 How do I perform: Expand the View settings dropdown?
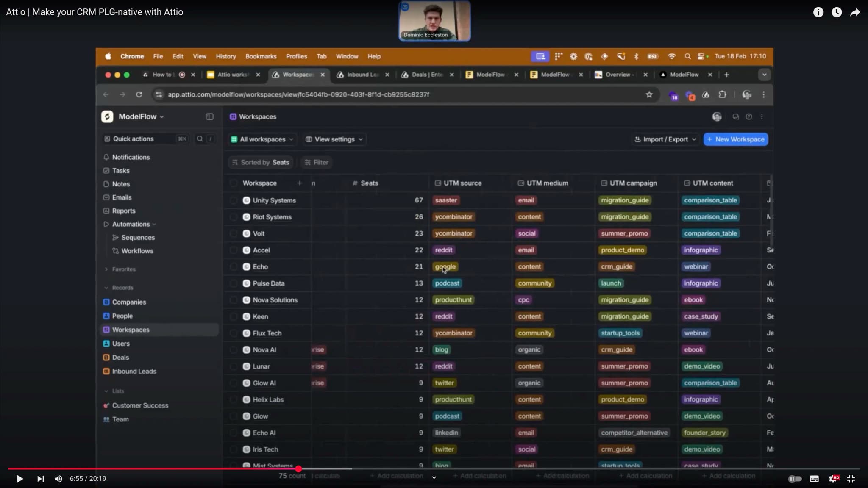[x=334, y=139]
